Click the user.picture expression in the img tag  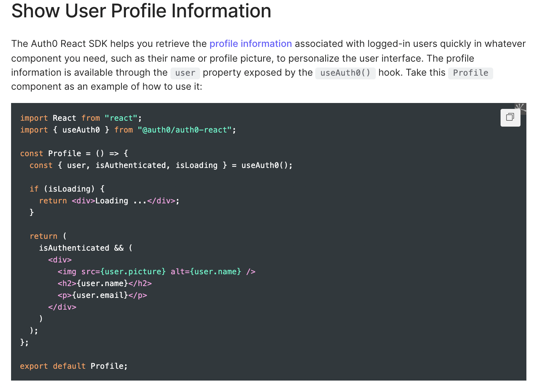tap(134, 271)
